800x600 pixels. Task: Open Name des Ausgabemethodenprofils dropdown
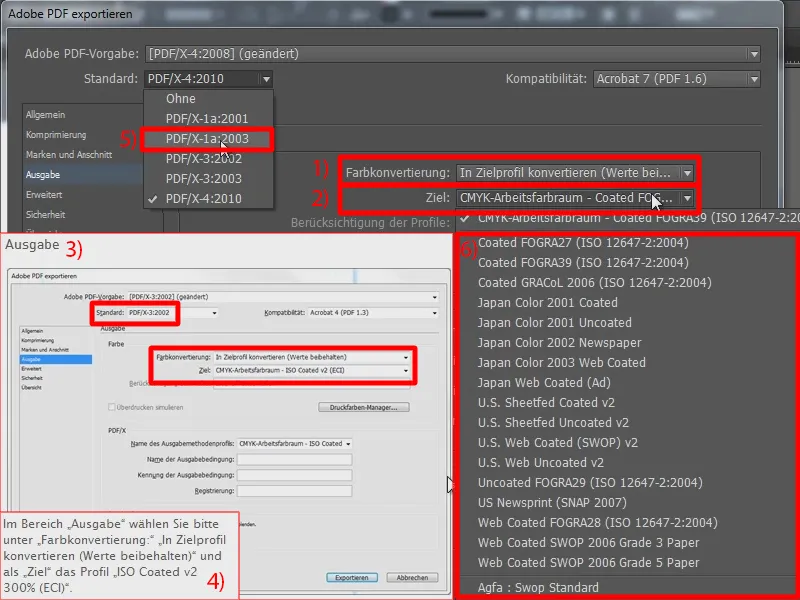tap(294, 443)
